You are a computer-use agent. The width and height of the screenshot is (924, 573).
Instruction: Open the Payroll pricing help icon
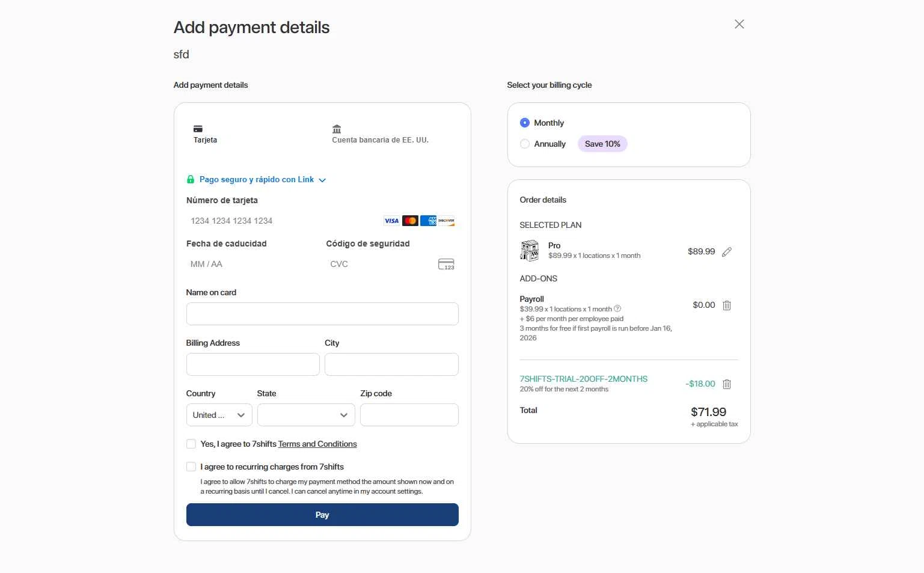point(617,308)
